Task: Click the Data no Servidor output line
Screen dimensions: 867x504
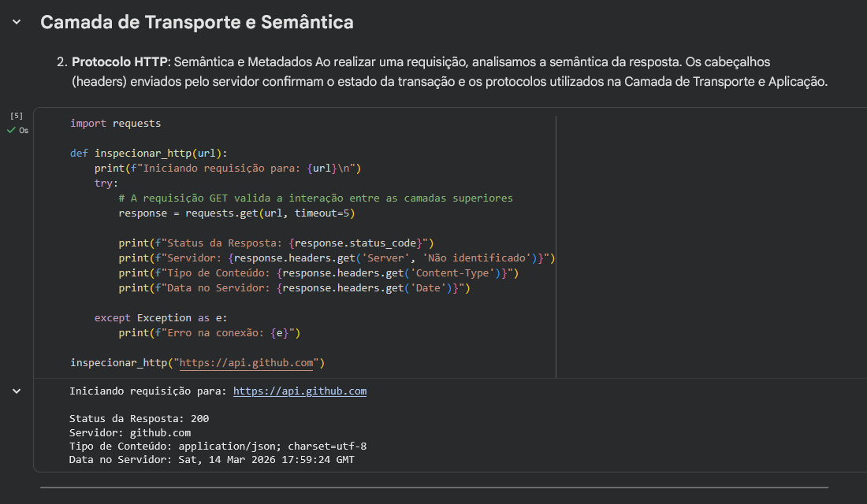Action: (211, 459)
